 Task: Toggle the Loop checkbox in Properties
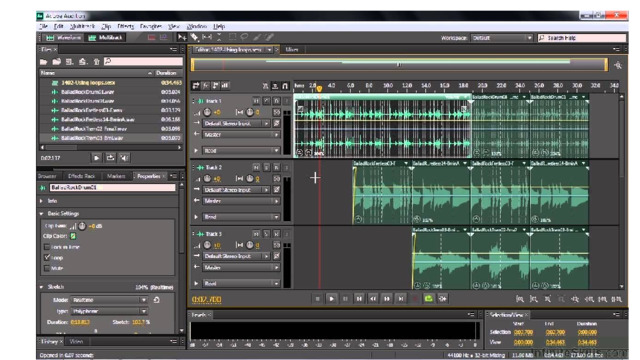(x=47, y=258)
